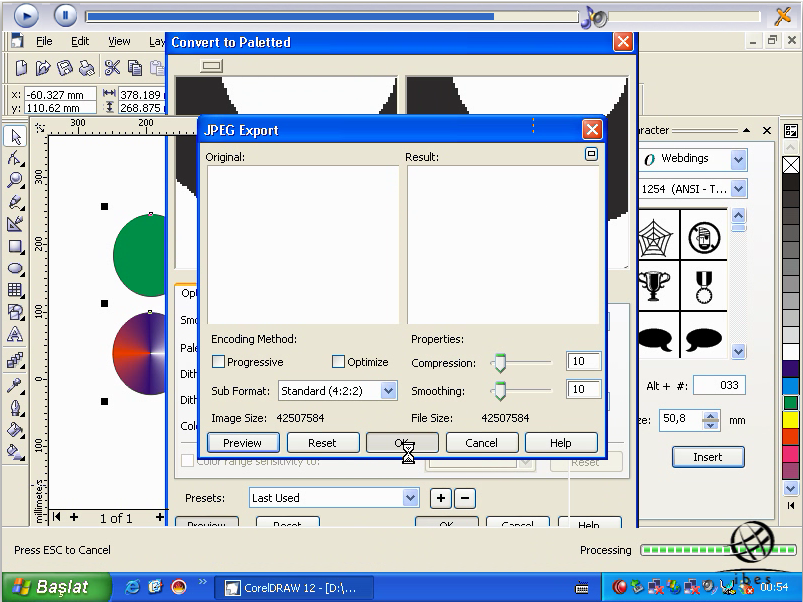Click the player play button
803x602 pixels.
pos(26,16)
